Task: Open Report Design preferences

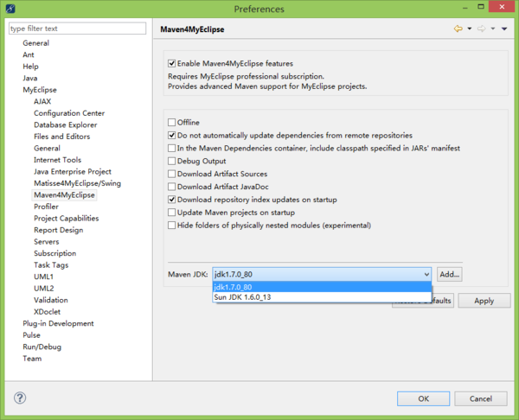Action: tap(58, 230)
